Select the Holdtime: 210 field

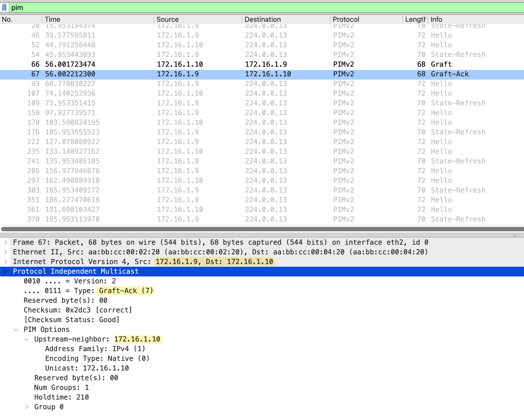[x=62, y=397]
